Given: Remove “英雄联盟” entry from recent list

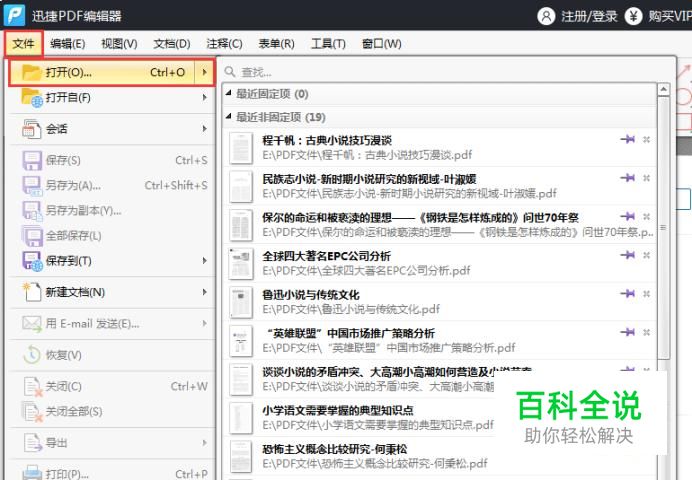Looking at the screenshot, I should click(647, 332).
